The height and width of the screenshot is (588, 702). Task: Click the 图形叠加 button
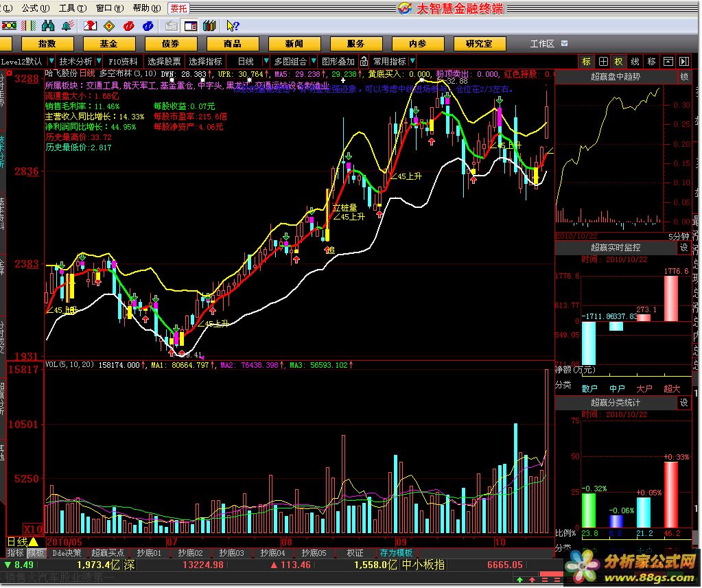[x=338, y=61]
